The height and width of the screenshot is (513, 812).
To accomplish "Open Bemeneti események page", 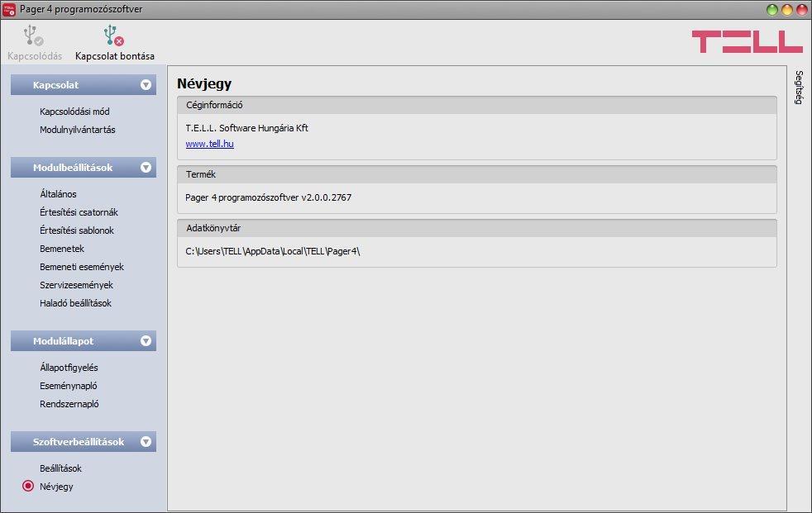I will pyautogui.click(x=82, y=267).
